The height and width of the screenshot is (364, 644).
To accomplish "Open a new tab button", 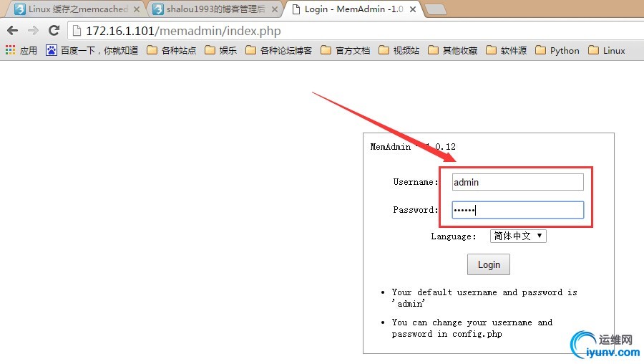I will click(435, 9).
